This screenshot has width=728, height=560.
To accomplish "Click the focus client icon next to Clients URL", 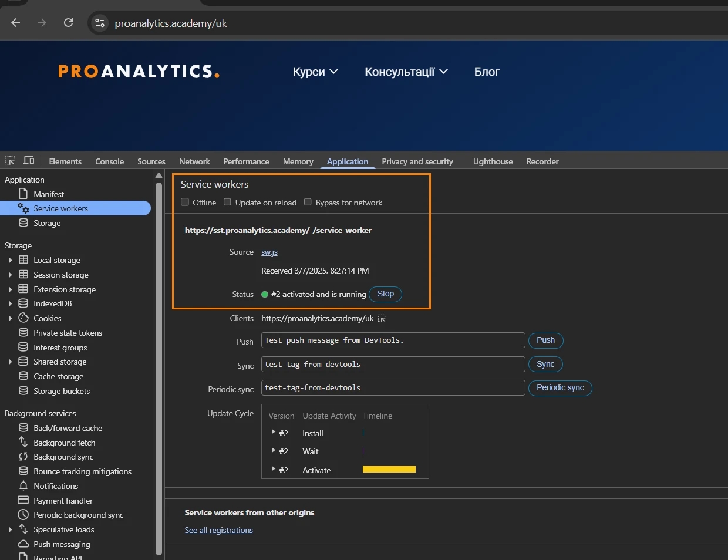I will 382,318.
